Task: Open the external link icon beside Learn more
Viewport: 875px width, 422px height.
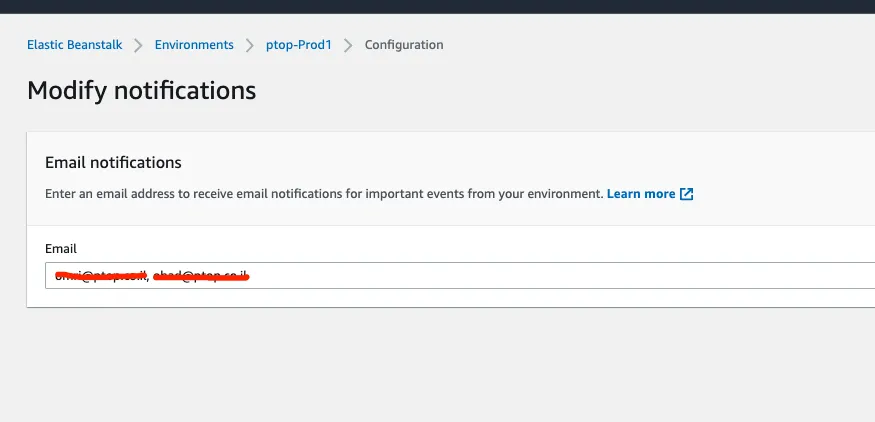Action: point(687,194)
